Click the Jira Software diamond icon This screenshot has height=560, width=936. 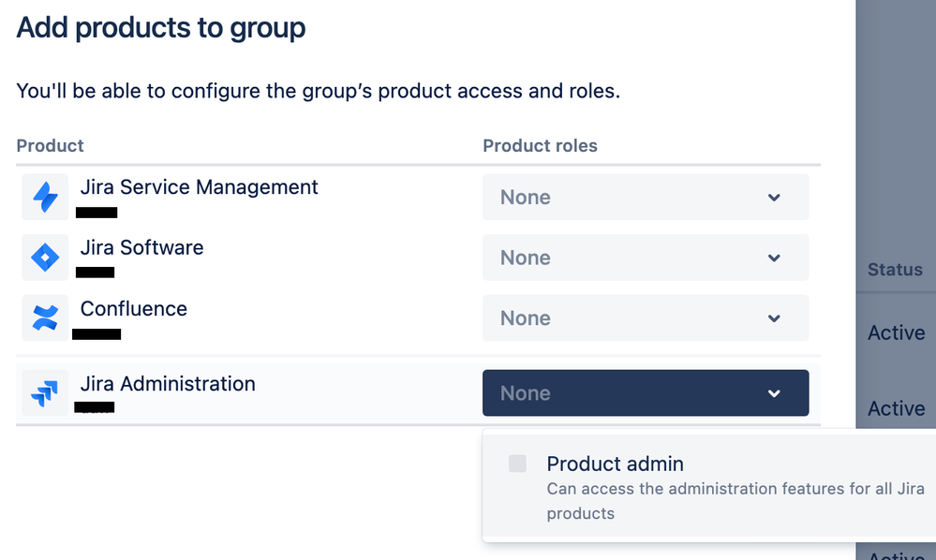(x=45, y=258)
